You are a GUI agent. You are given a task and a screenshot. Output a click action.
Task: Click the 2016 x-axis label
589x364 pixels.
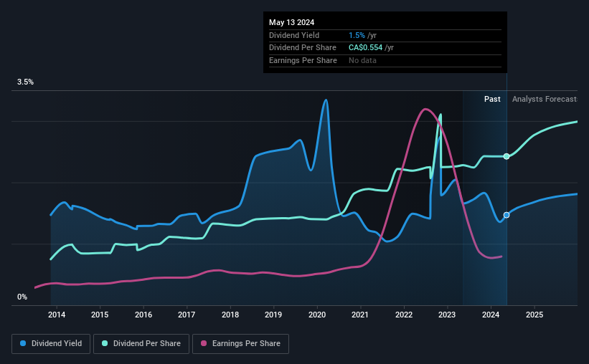point(143,315)
